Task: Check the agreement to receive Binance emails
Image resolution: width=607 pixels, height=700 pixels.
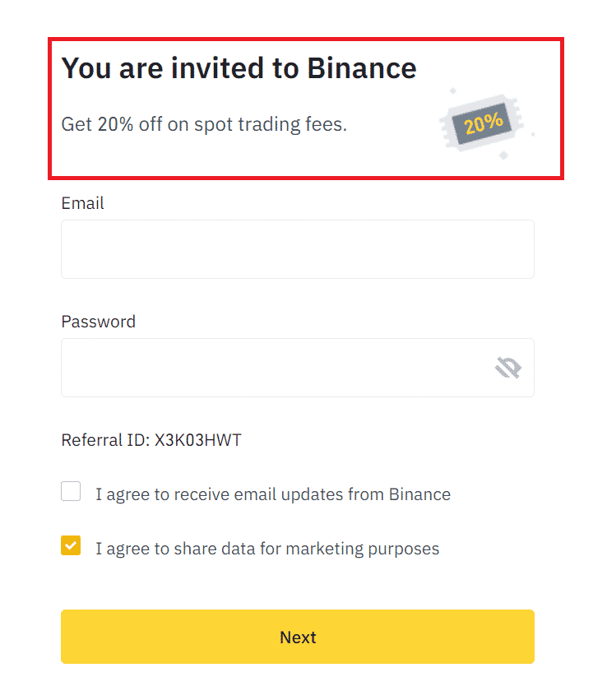Action: coord(70,491)
